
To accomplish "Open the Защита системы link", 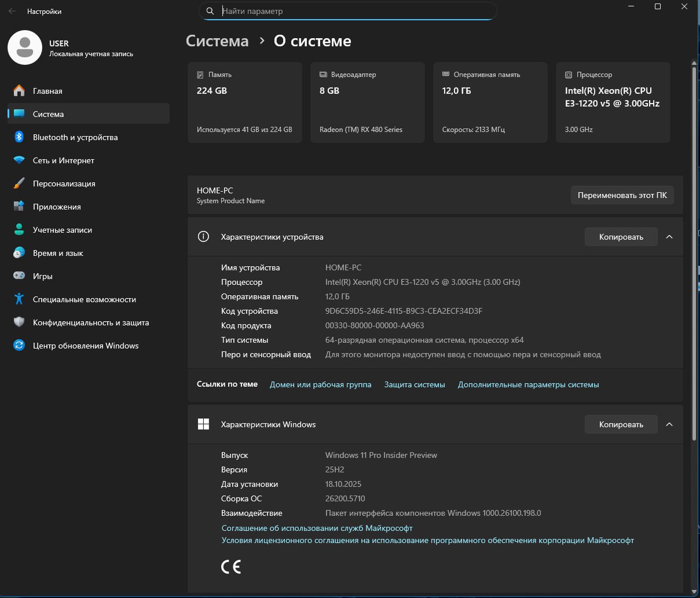I will click(x=415, y=384).
